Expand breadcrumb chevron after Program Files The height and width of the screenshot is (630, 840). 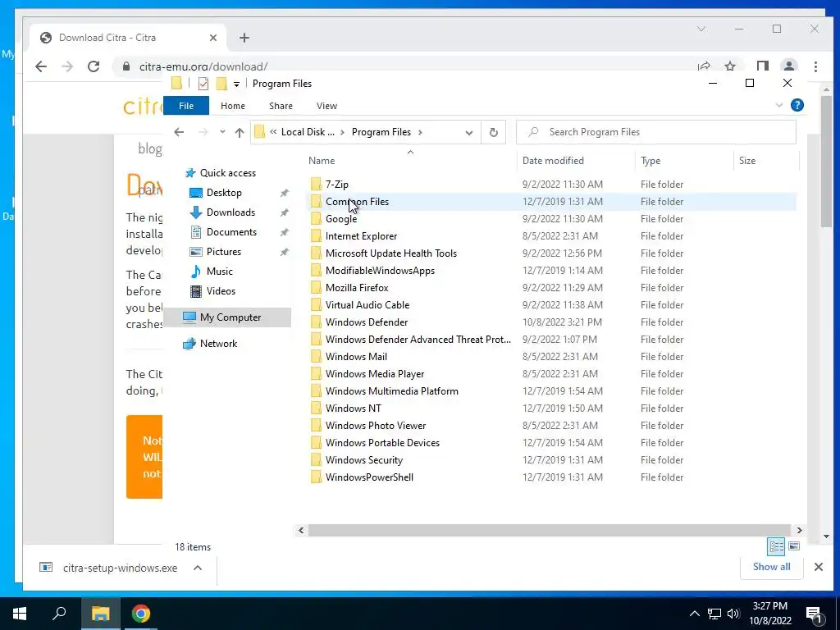point(420,132)
